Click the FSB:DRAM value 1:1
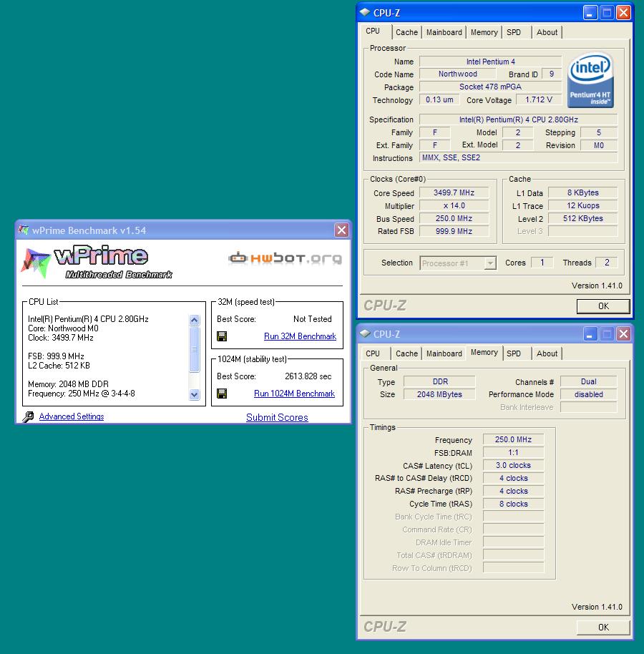The height and width of the screenshot is (654, 644). pos(514,452)
